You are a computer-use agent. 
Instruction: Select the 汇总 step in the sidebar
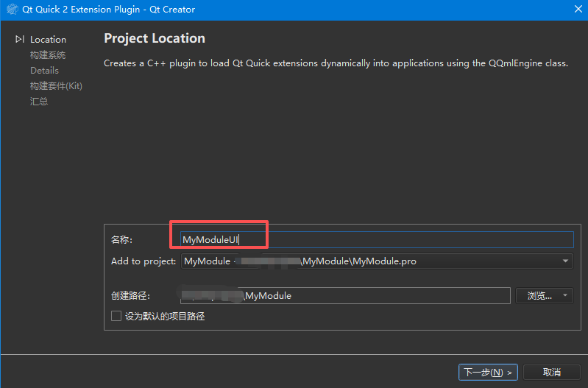click(x=39, y=102)
